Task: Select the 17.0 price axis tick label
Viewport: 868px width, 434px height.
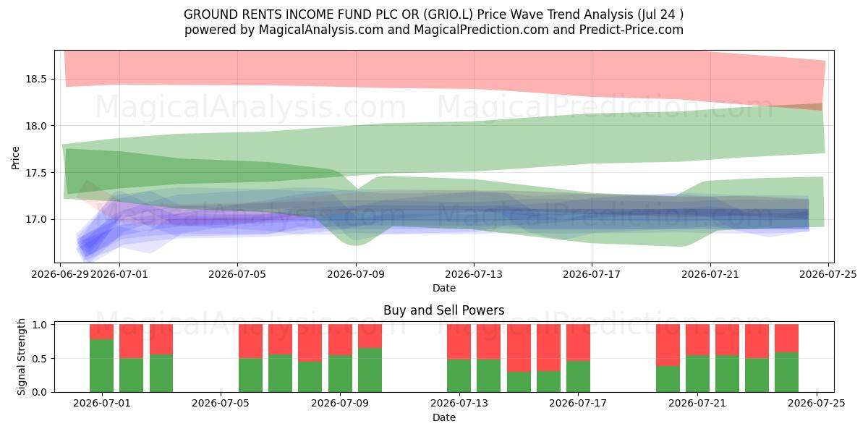Action: pyautogui.click(x=37, y=219)
